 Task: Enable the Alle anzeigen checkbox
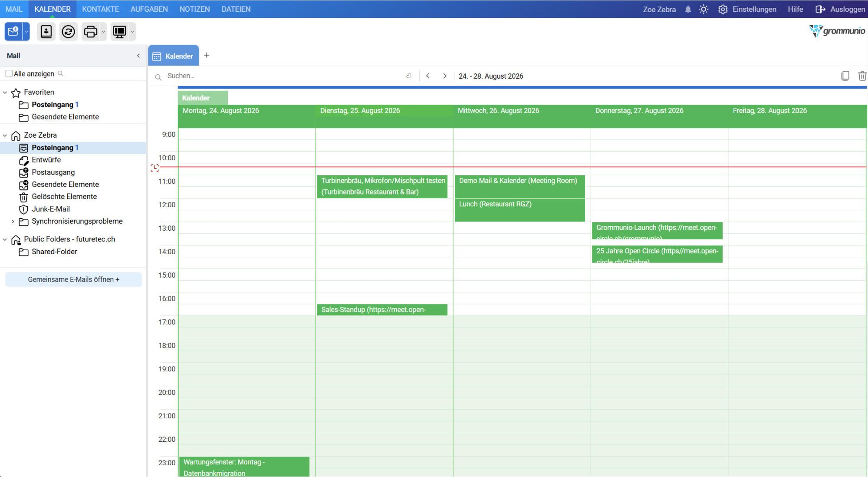click(9, 73)
